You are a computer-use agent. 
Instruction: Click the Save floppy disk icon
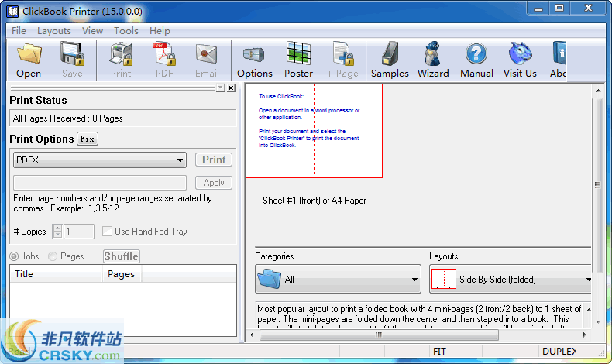tap(72, 54)
